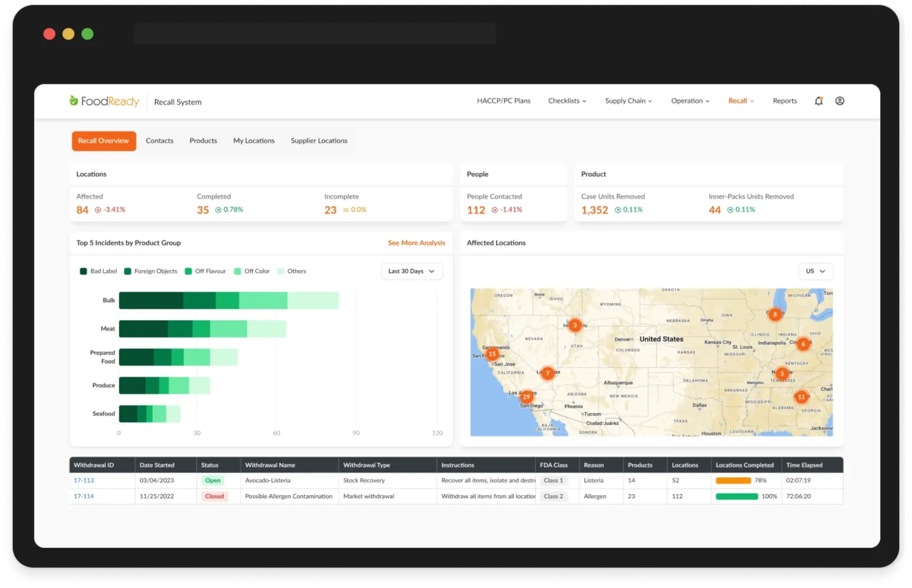This screenshot has width=912, height=588.
Task: Open the notification bell
Action: [x=819, y=101]
